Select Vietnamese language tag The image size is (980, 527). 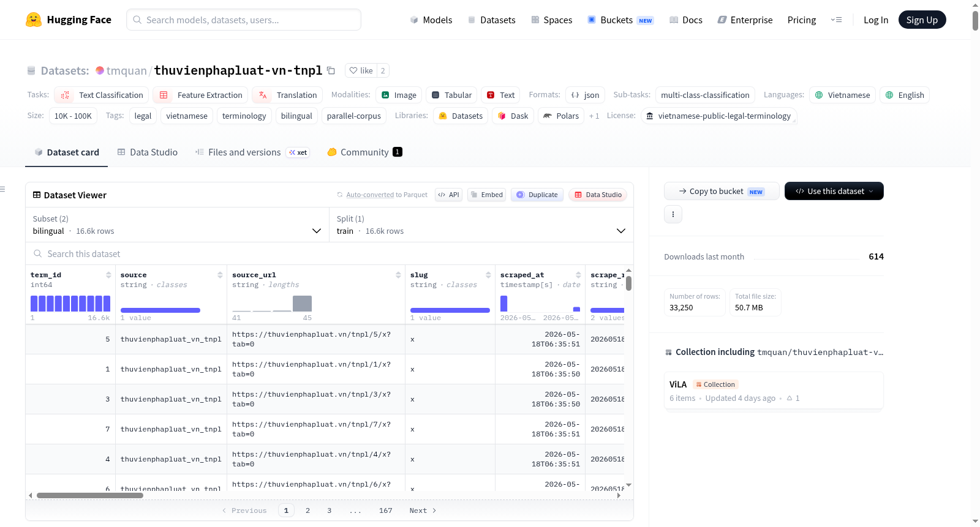pos(842,95)
